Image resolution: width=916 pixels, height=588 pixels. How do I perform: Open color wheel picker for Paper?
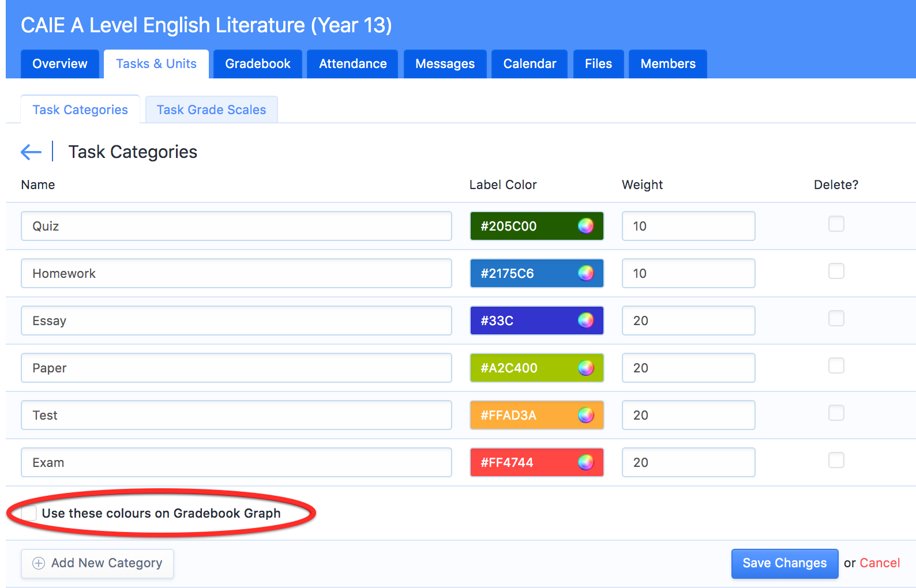tap(585, 368)
